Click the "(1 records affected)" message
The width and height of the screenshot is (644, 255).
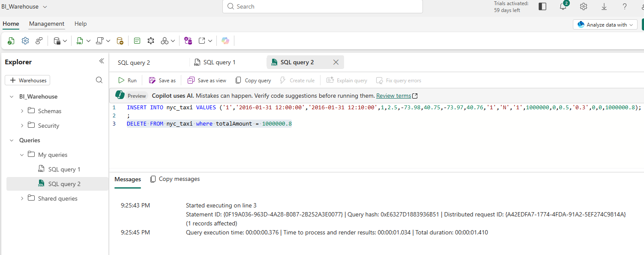pos(212,223)
